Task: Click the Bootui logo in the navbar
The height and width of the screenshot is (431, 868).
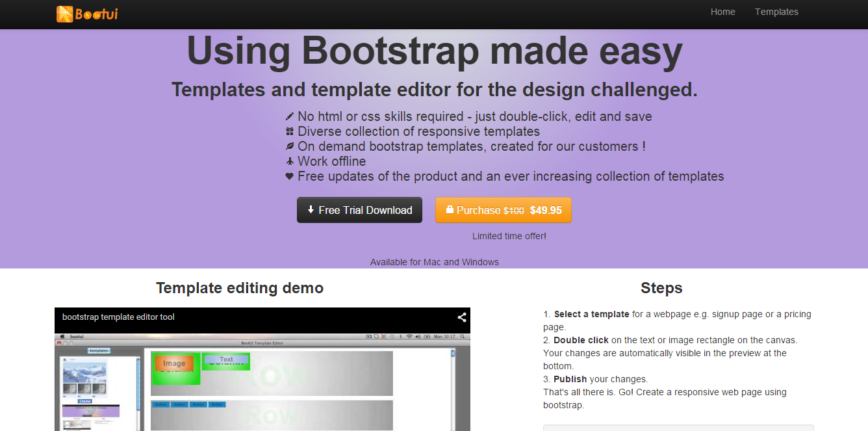Action: click(x=87, y=13)
